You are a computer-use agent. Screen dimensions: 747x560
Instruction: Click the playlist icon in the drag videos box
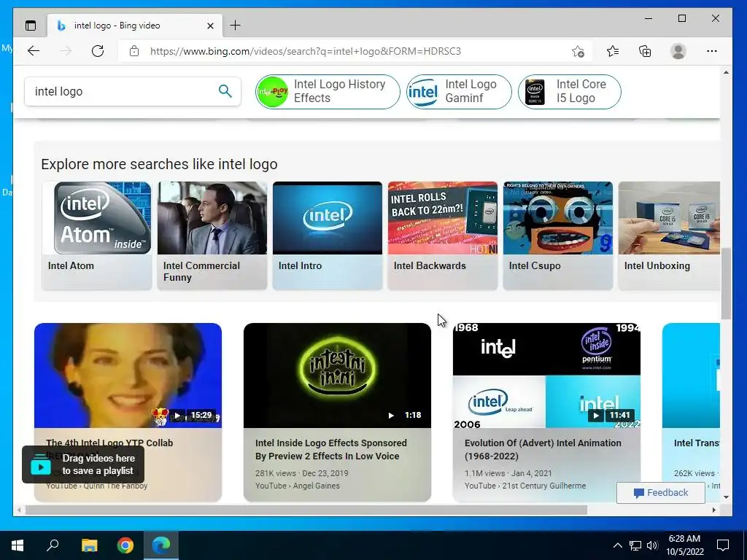tap(41, 464)
